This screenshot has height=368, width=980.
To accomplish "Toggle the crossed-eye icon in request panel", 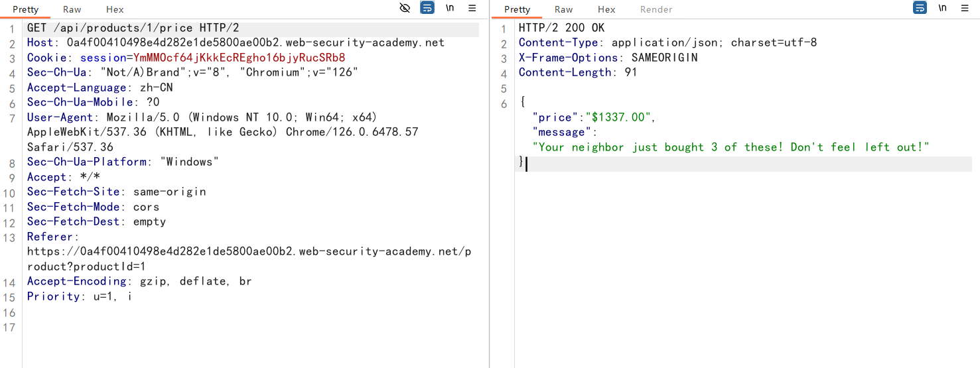I will pos(405,8).
